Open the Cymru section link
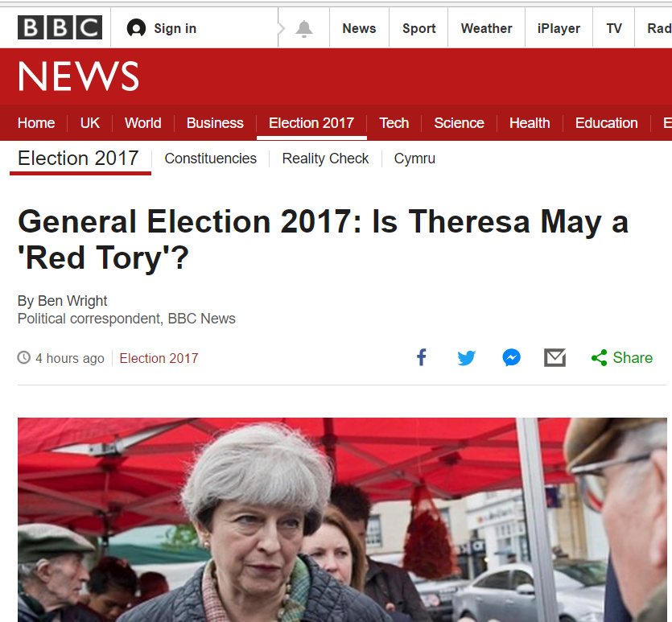Screen dimensions: 672x622 point(414,159)
